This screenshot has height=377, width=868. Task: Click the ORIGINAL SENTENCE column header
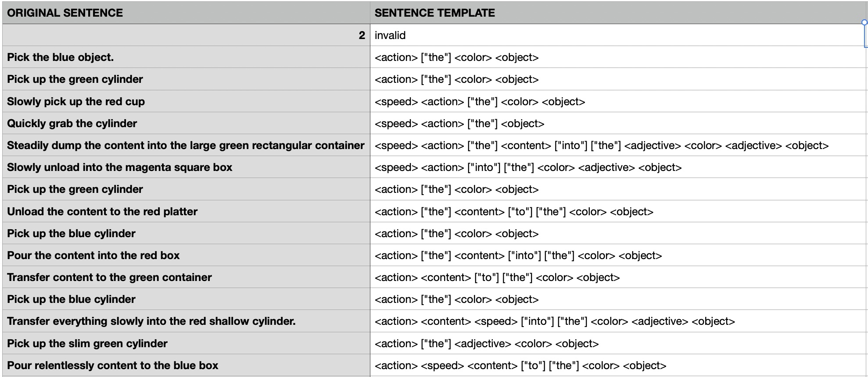pyautogui.click(x=65, y=13)
